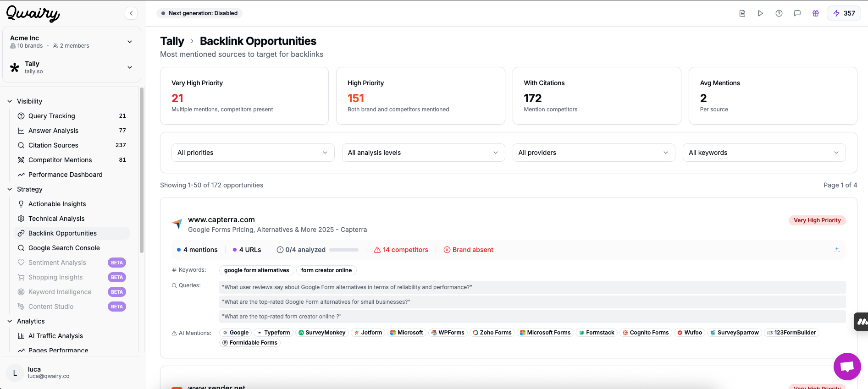Click the Sentiment Analysis heart icon
868x389 pixels.
(x=21, y=263)
